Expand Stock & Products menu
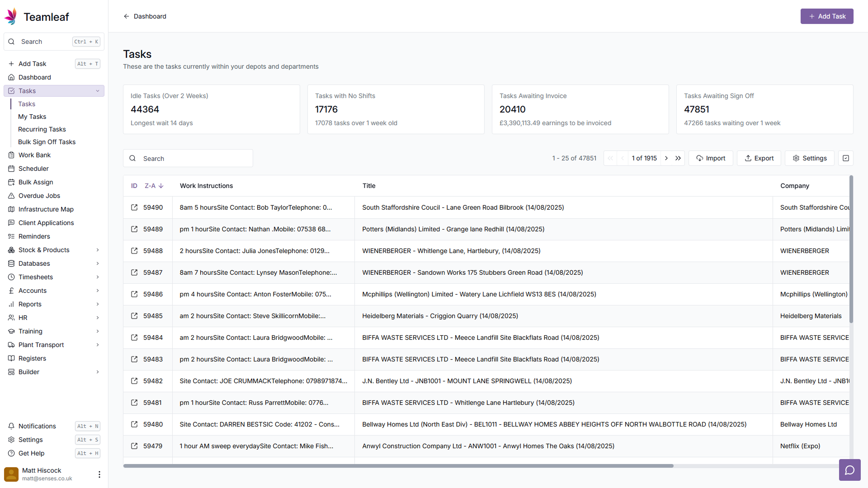 98,250
